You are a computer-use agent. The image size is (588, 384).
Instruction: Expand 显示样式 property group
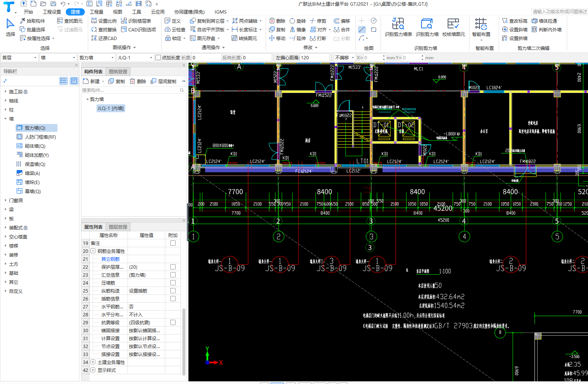pyautogui.click(x=93, y=370)
